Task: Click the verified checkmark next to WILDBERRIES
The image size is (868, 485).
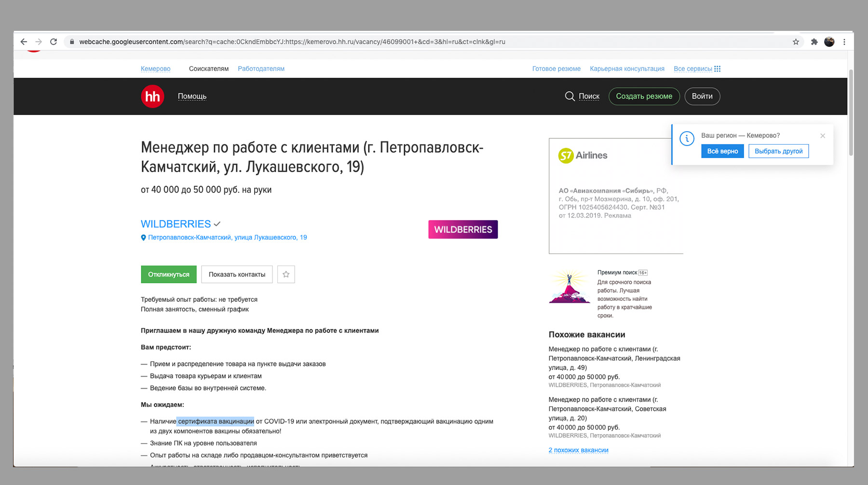Action: 217,224
